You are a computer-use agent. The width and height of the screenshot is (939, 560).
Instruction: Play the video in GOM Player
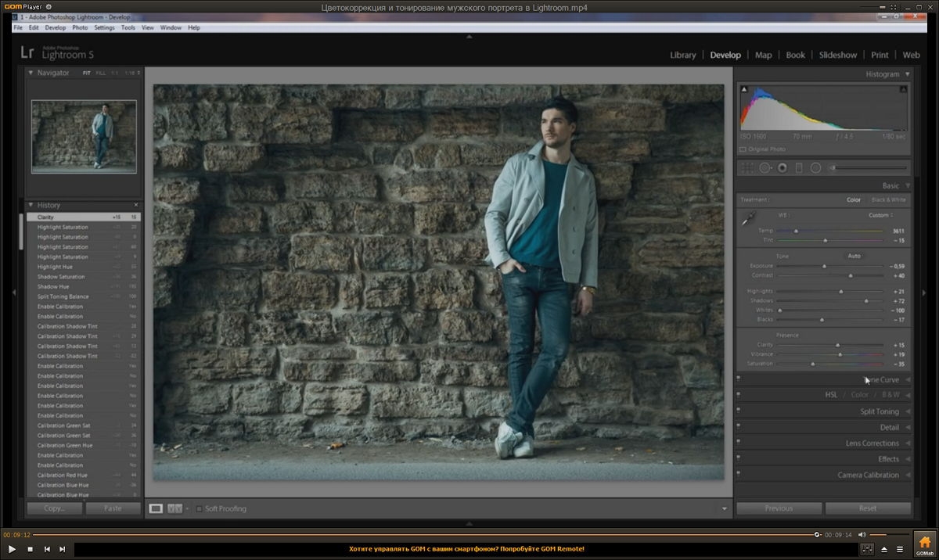[x=12, y=549]
